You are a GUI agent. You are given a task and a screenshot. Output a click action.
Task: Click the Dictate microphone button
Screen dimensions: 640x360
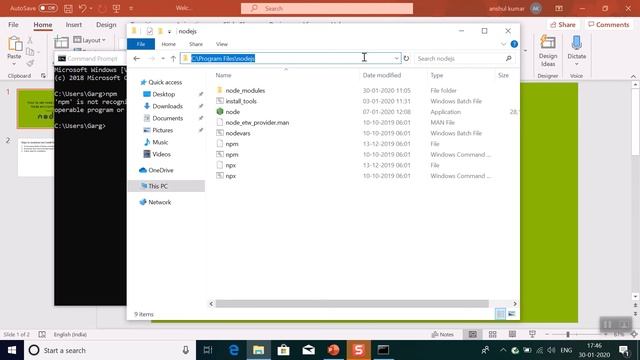click(x=576, y=46)
